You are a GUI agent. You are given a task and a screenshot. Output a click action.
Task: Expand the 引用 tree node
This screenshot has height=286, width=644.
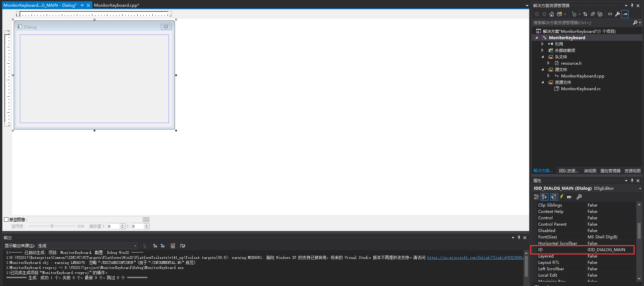pos(542,44)
